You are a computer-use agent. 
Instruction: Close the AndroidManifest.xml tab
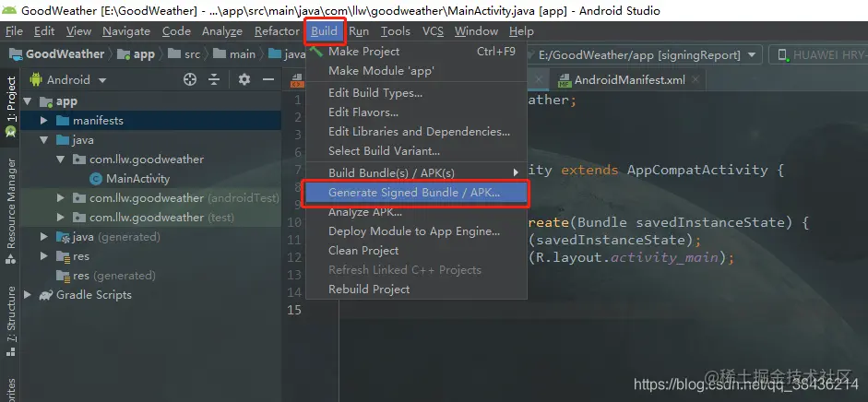(696, 80)
